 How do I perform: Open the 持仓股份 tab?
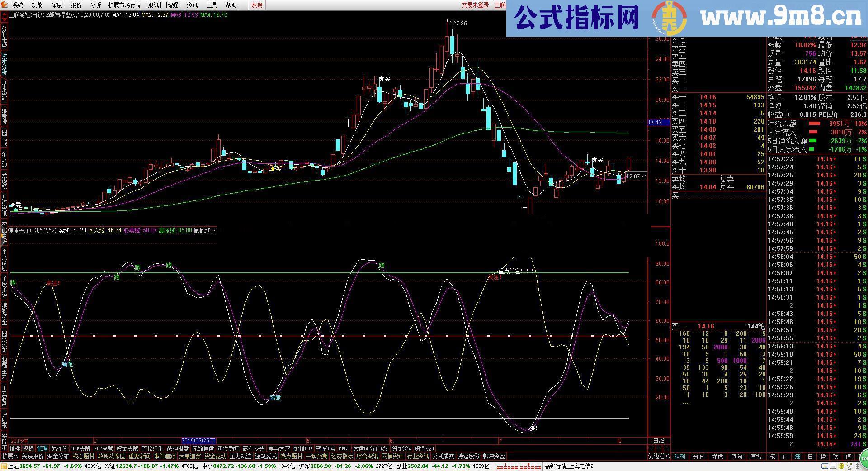(468, 456)
